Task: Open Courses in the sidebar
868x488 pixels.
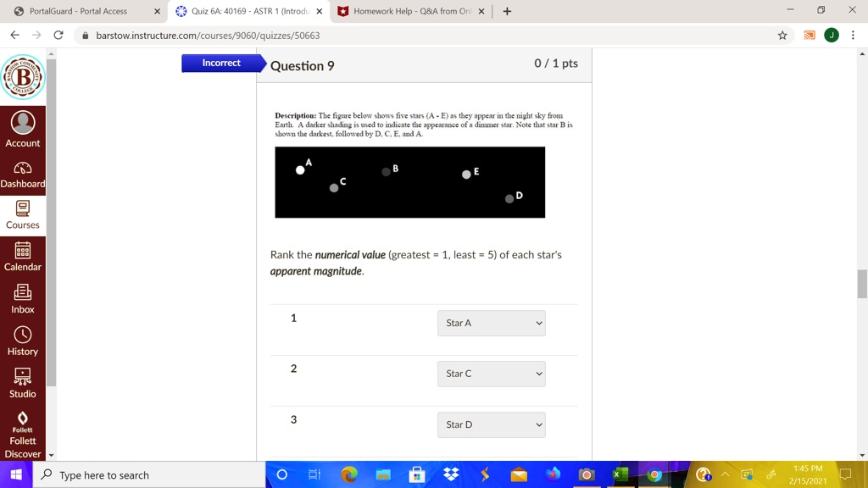Action: (x=23, y=215)
